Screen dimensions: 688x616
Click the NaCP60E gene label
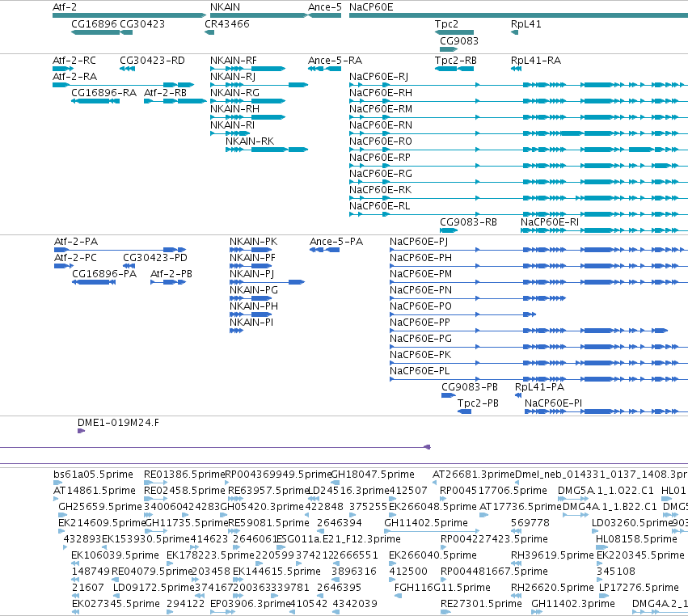pyautogui.click(x=371, y=7)
